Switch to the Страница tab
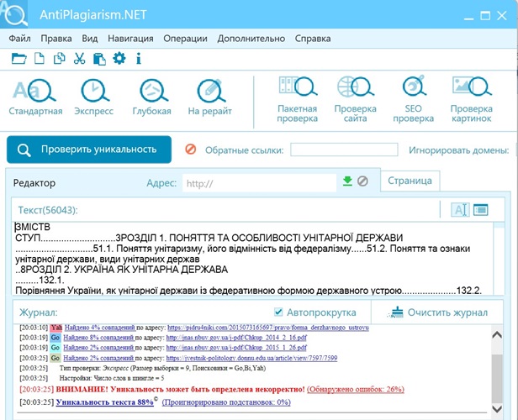 pos(410,181)
